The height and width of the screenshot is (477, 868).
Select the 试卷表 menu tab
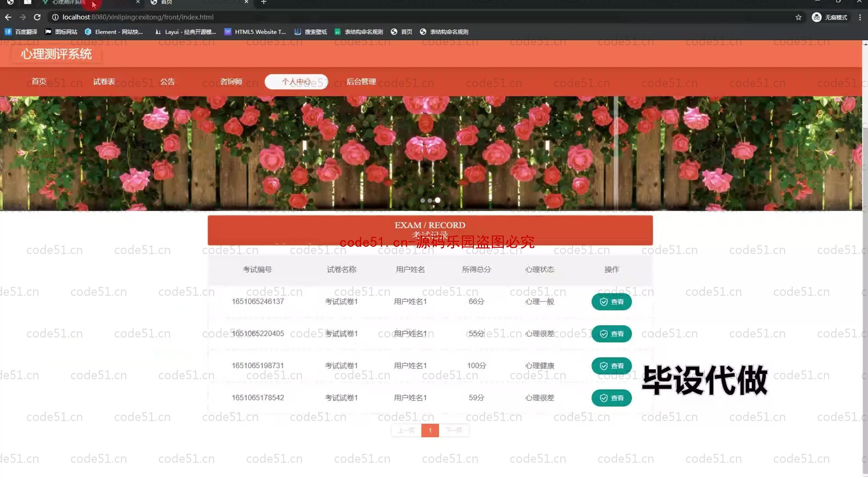103,82
